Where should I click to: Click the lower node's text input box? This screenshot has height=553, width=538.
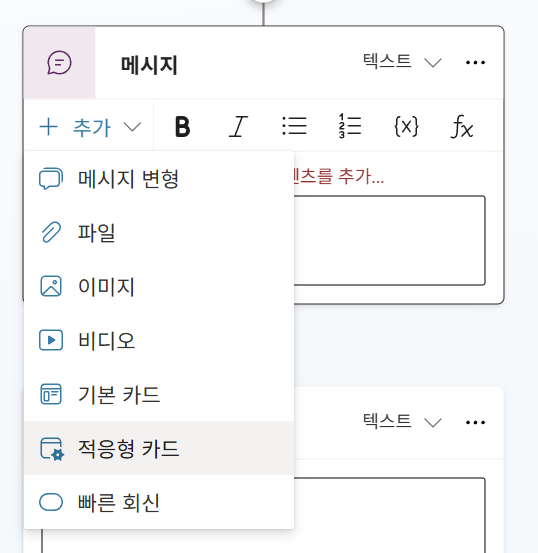point(389,515)
